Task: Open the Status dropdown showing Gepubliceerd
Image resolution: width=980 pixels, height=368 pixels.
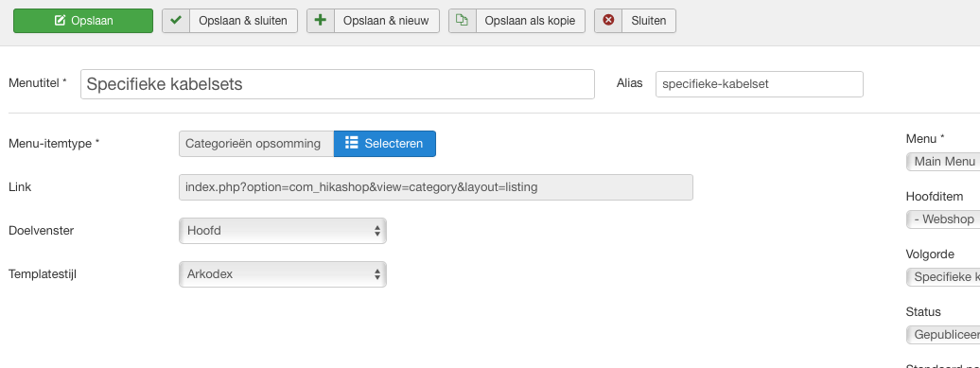Action: click(x=943, y=335)
